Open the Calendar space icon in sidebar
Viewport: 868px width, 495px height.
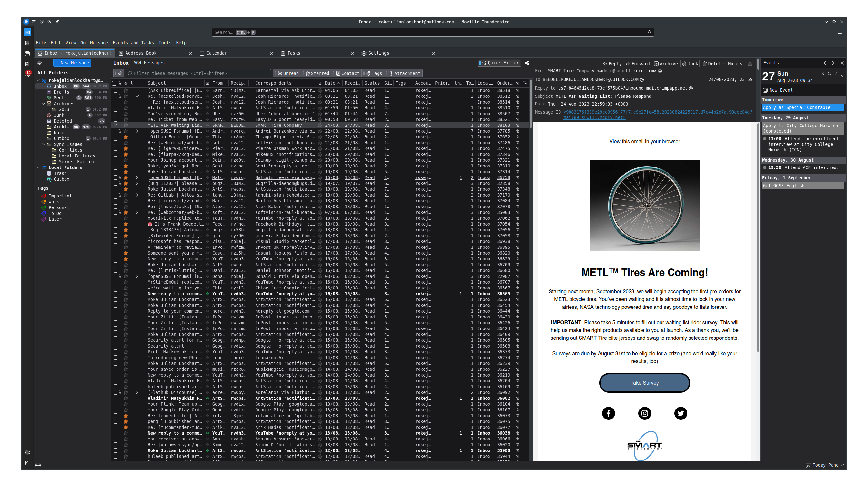pos(27,53)
